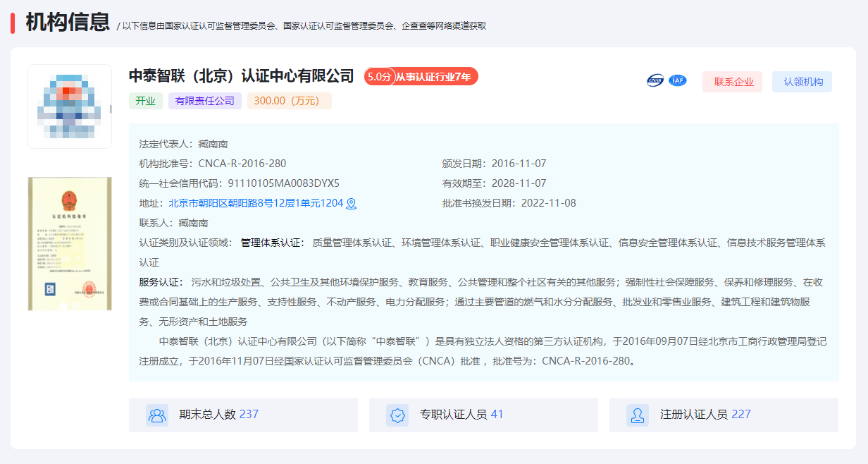Click the data source note beside 机构信息
Image resolution: width=868 pixels, height=464 pixels.
tap(301, 26)
